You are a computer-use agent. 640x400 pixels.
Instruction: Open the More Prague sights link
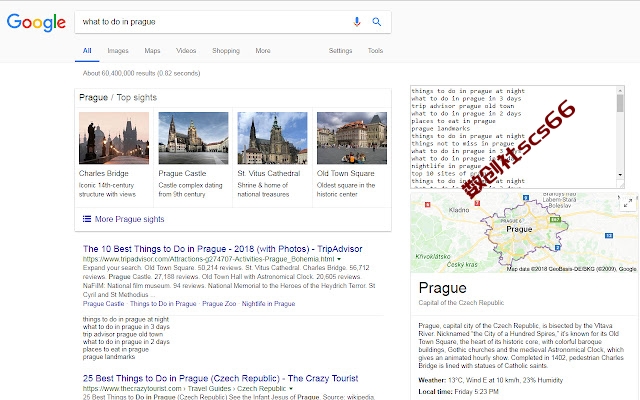click(x=129, y=219)
